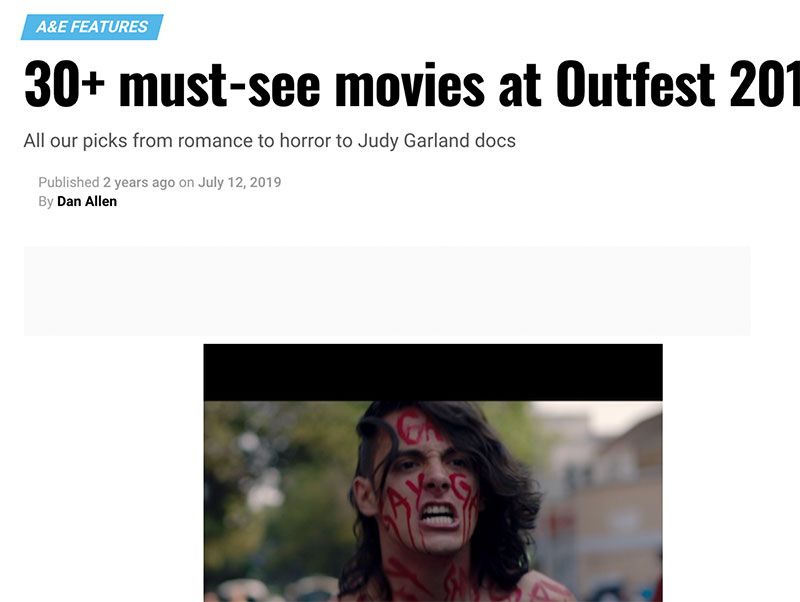Click the empty gray advertisement banner
The width and height of the screenshot is (800, 602).
387,291
